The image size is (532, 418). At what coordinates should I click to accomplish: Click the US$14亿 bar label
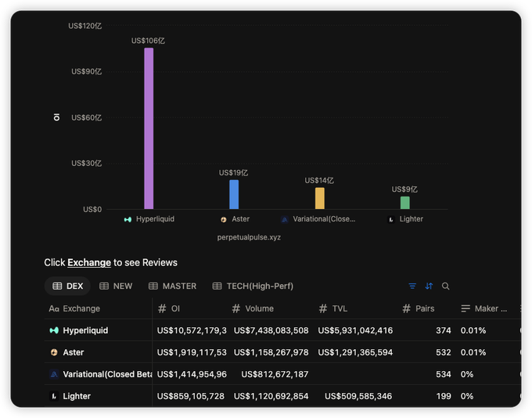[319, 181]
